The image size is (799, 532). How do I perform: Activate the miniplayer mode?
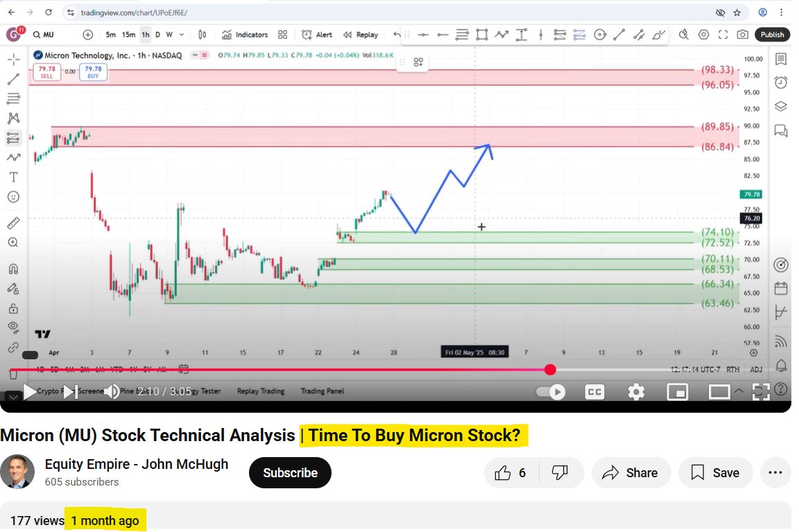(678, 391)
